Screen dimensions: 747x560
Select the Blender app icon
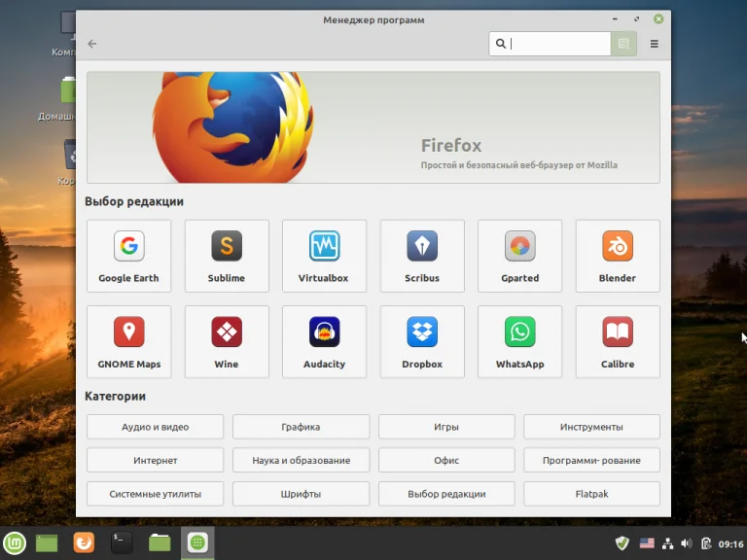tap(617, 247)
